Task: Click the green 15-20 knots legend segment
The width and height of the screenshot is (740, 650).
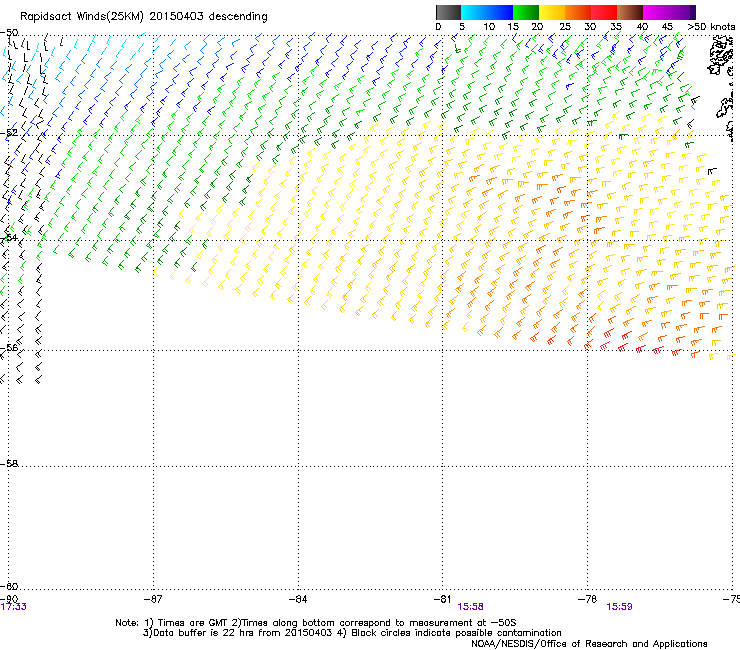Action: coord(526,12)
